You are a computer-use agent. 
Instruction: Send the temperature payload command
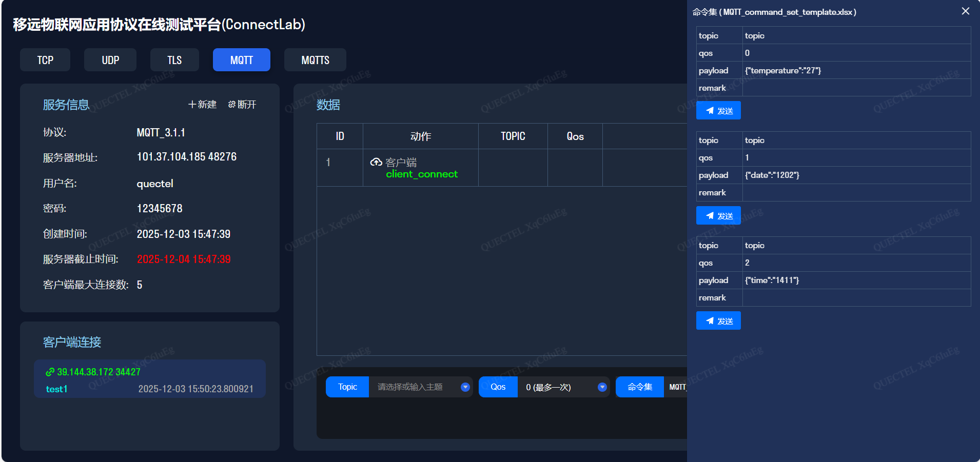coord(718,111)
